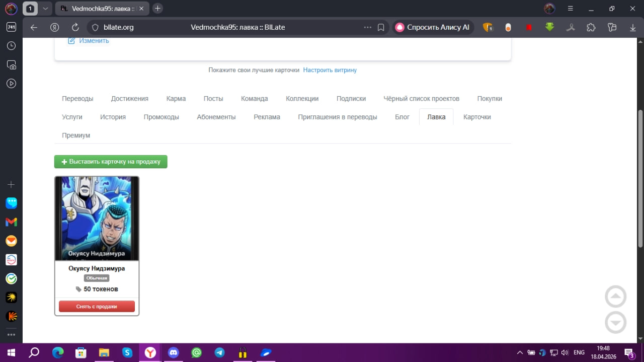The width and height of the screenshot is (644, 362).
Task: Click the scroll-down circular arrow button
Action: coord(615,323)
